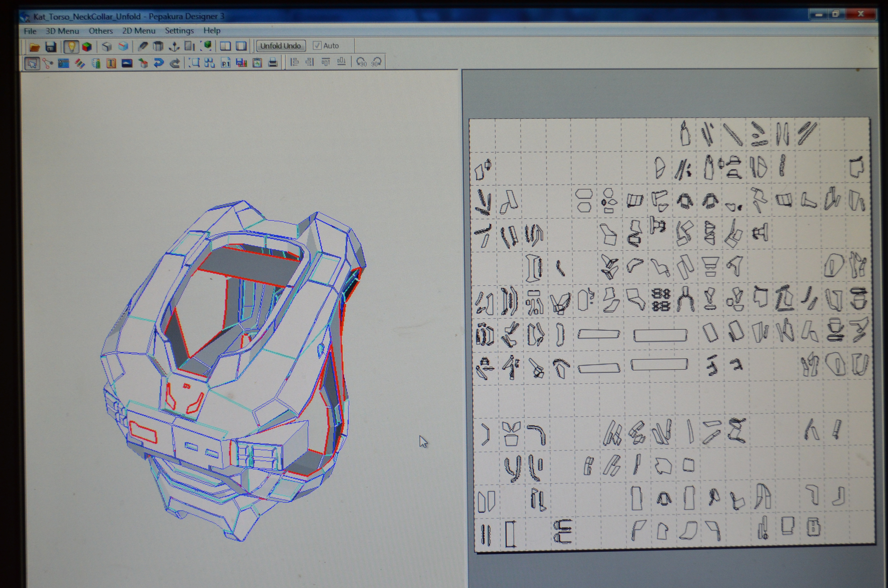Toggle the colored cube texture display icon
Screen dimensions: 888x588
[87, 47]
